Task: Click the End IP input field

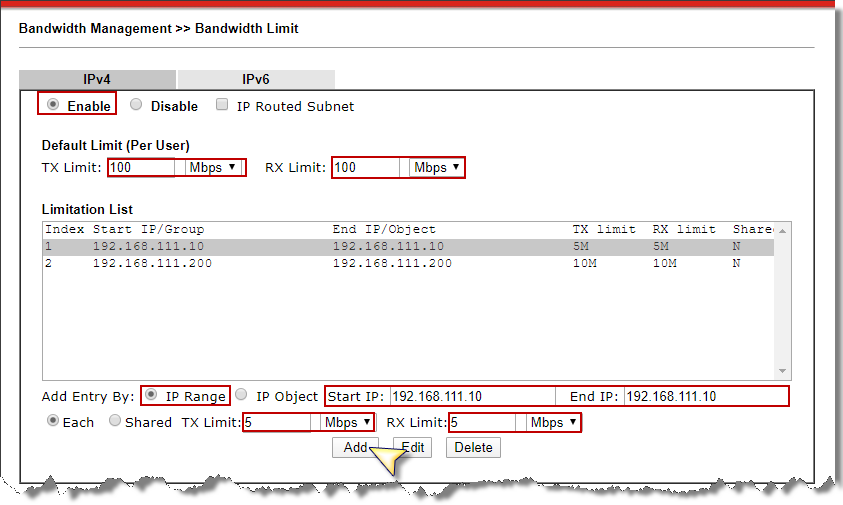Action: (x=706, y=397)
